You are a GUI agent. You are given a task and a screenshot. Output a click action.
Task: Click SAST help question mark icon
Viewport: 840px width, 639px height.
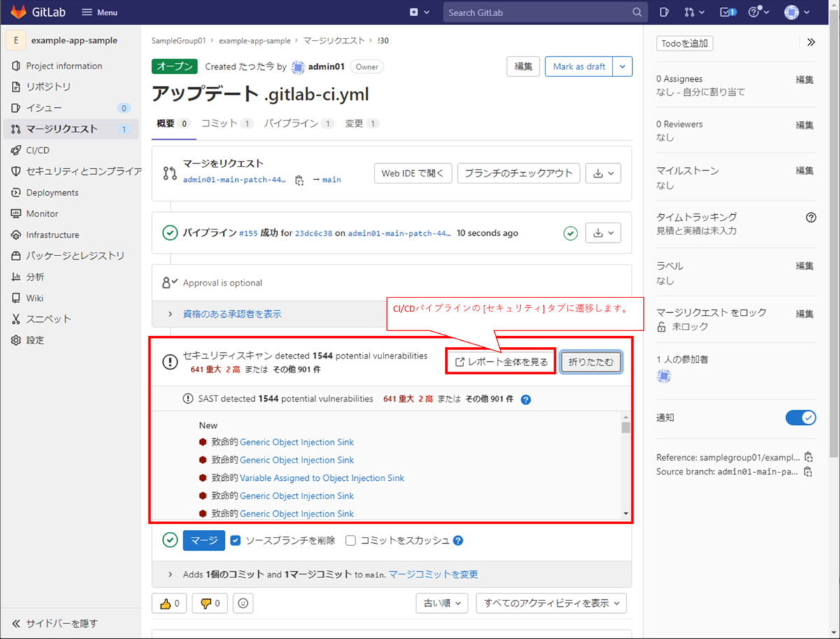coord(526,400)
